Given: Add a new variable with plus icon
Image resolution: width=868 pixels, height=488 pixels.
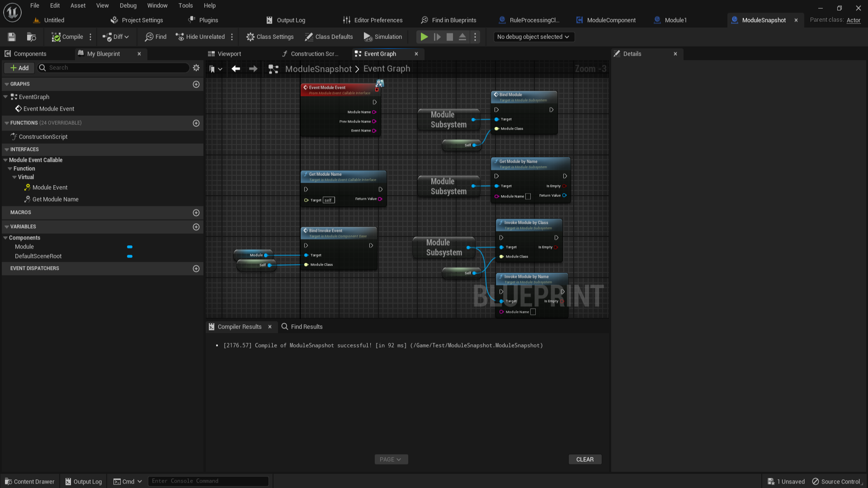Looking at the screenshot, I should pyautogui.click(x=196, y=227).
